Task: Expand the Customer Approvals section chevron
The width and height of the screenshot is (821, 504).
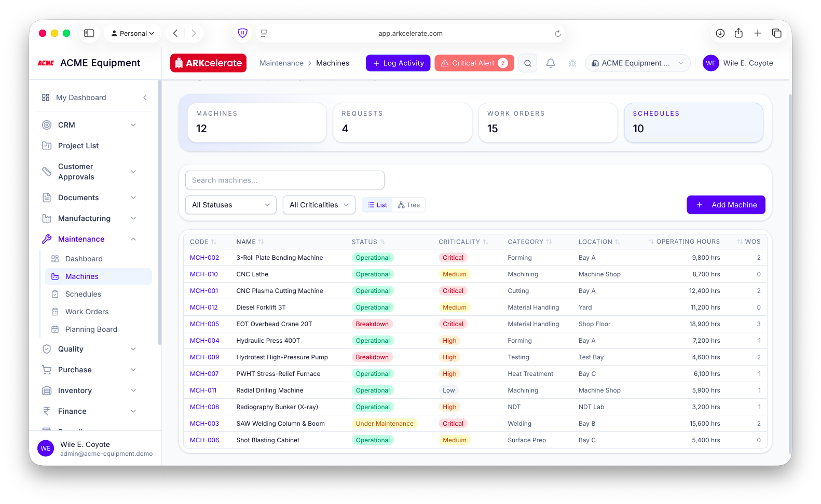Action: pyautogui.click(x=133, y=172)
